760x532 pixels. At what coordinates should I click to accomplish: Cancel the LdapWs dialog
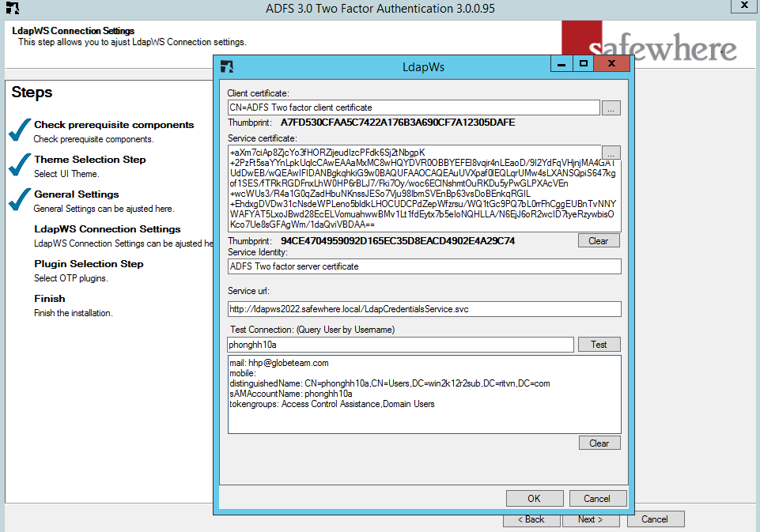(597, 499)
